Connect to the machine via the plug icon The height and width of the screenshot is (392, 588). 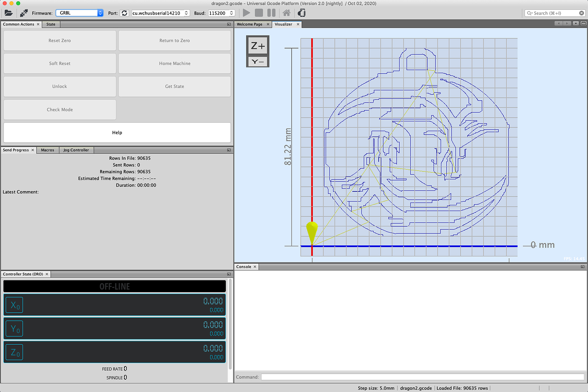(23, 13)
